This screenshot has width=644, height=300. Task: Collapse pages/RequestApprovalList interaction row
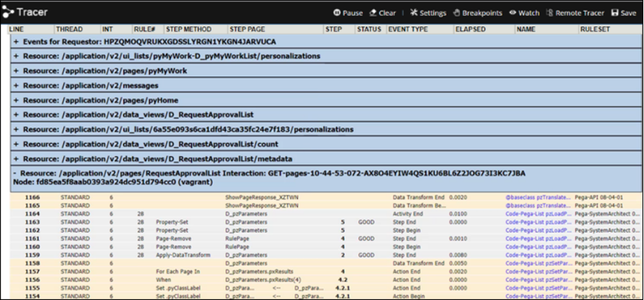tap(16, 173)
